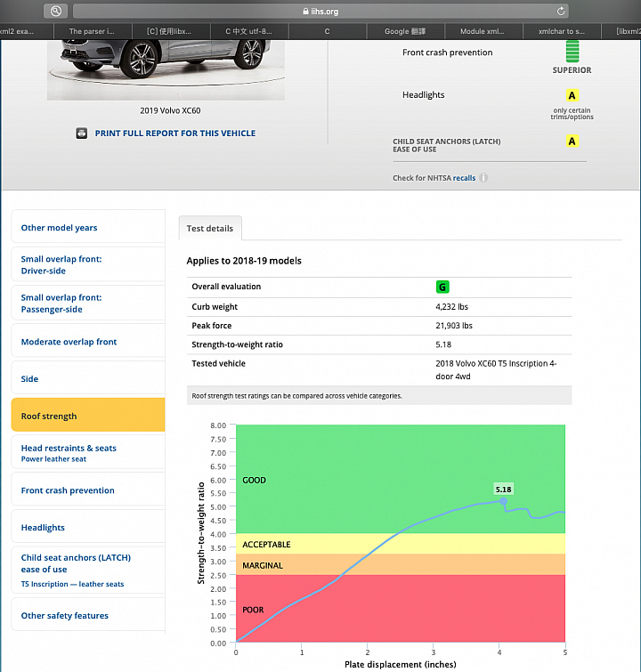641x672 pixels.
Task: Open the Headlights sidebar item
Action: [x=88, y=528]
